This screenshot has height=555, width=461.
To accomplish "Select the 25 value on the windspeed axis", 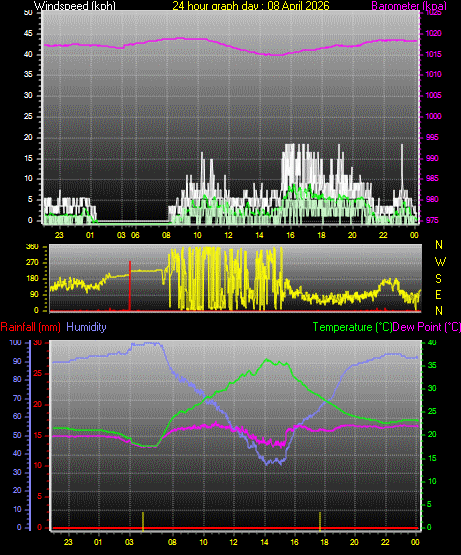I will 28,116.
